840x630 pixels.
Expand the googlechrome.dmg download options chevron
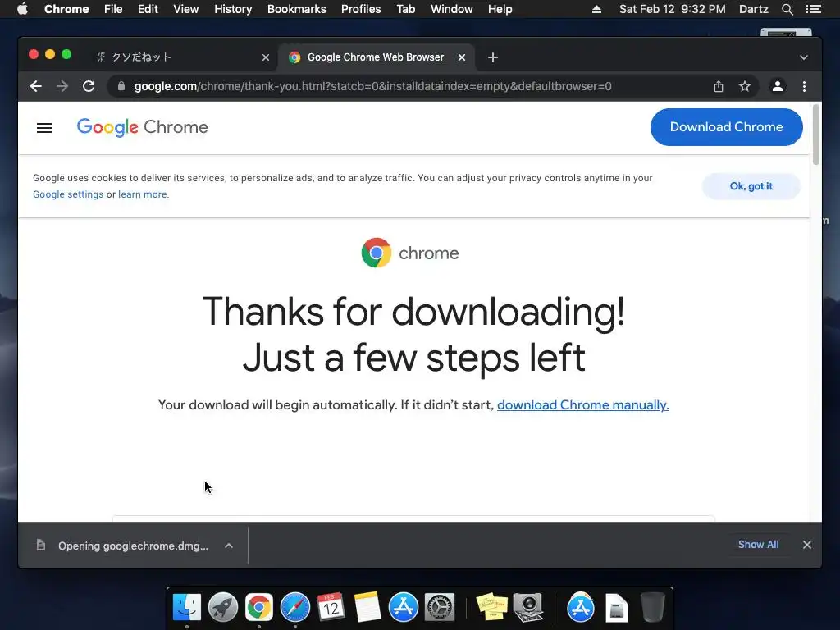click(229, 546)
